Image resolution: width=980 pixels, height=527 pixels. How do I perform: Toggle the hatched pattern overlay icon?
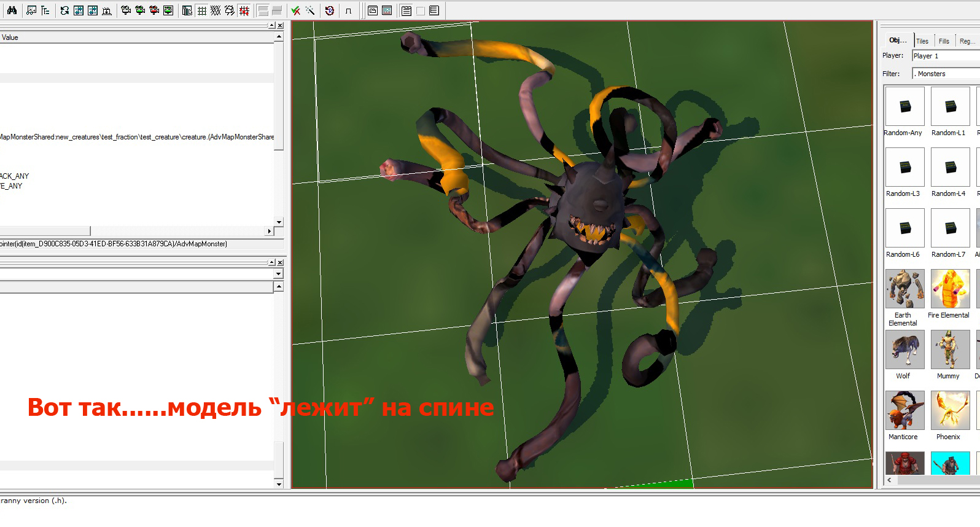click(216, 10)
